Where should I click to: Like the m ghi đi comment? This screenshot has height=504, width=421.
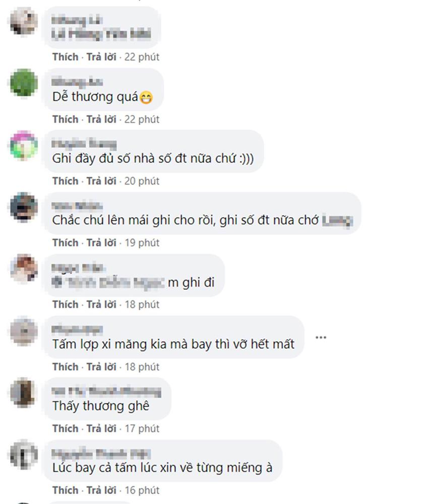(65, 304)
